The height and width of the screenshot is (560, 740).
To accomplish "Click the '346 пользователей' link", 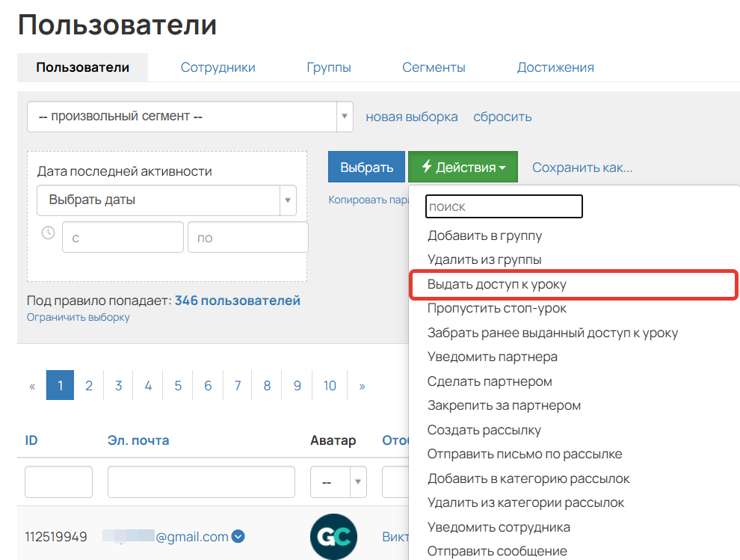I will point(238,301).
